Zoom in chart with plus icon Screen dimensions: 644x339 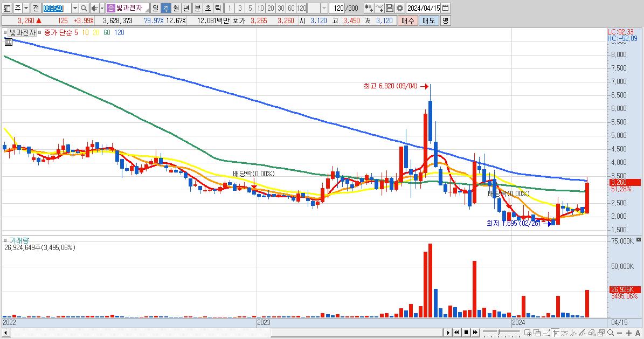pos(629,333)
